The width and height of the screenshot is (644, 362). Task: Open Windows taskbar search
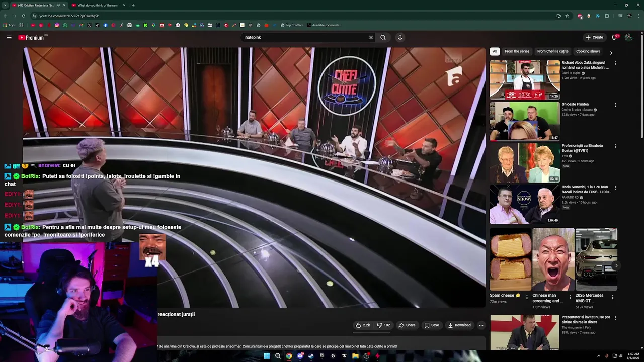pos(278,356)
